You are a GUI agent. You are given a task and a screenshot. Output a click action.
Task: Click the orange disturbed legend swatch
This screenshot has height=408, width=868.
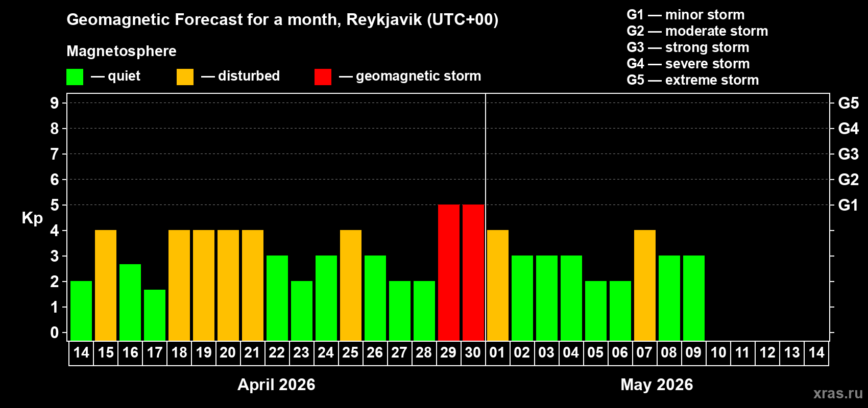coord(185,77)
